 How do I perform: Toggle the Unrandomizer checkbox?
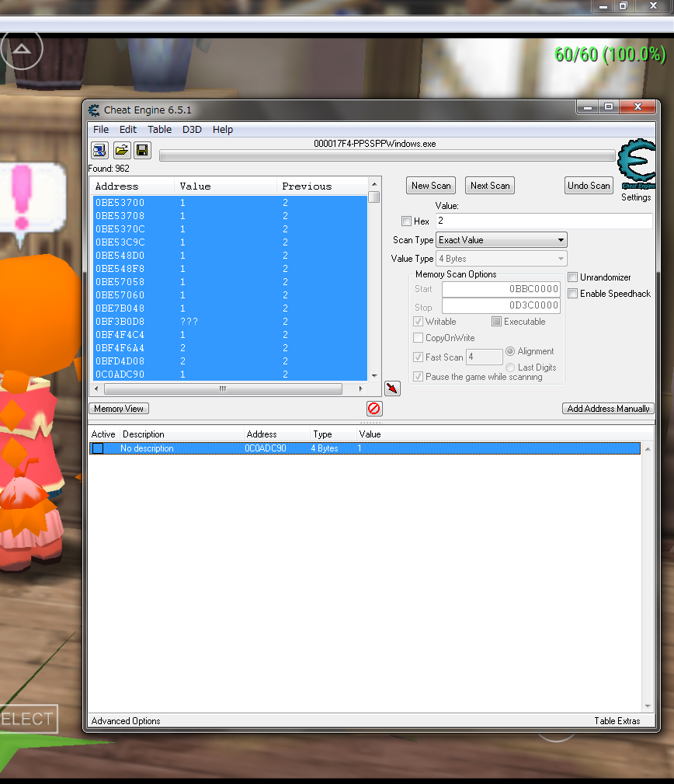click(573, 277)
